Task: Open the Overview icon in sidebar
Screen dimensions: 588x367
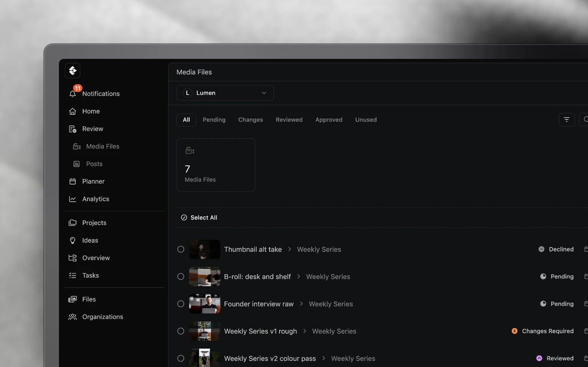Action: pyautogui.click(x=73, y=258)
